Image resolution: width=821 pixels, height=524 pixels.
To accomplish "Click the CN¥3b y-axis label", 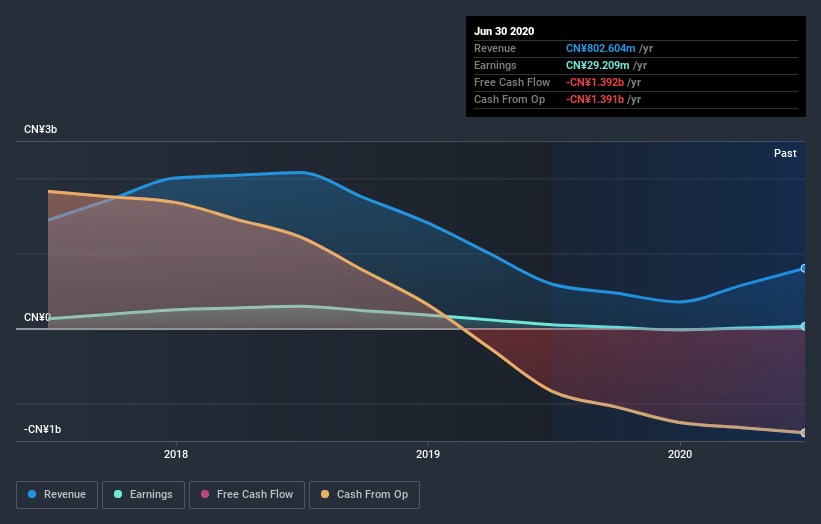I will [40, 129].
